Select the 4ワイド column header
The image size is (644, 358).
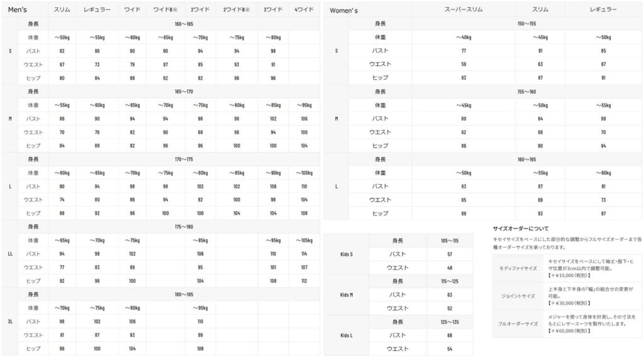coord(304,9)
